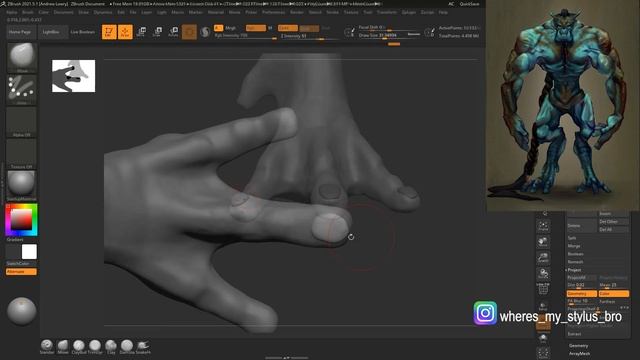Image resolution: width=640 pixels, height=360 pixels.
Task: Toggle the Color option under Project
Action: click(x=613, y=293)
